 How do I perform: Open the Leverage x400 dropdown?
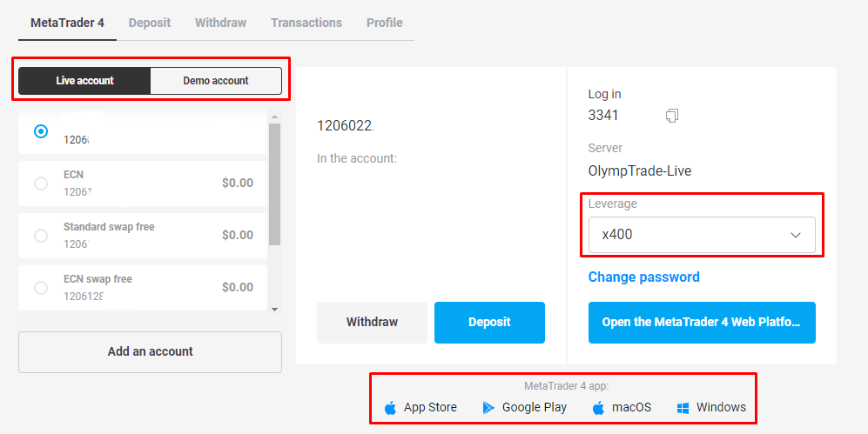(702, 235)
